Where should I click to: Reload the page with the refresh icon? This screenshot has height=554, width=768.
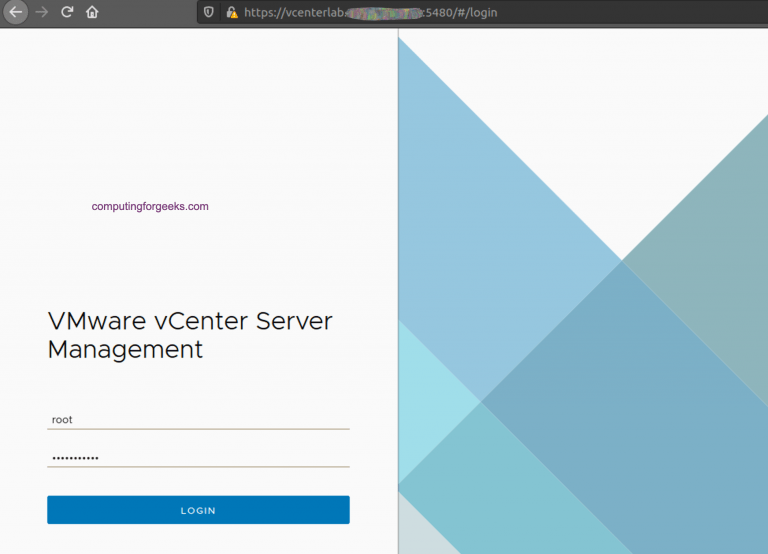pos(67,12)
